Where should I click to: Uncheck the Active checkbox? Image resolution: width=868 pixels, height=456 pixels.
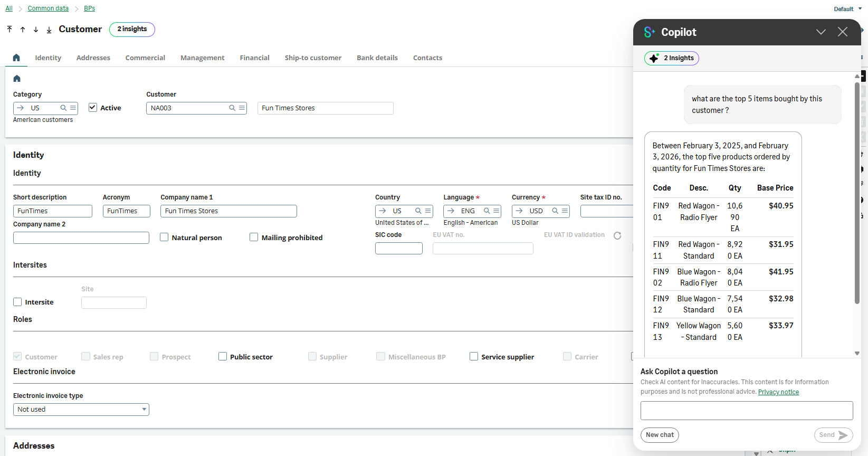coord(93,108)
